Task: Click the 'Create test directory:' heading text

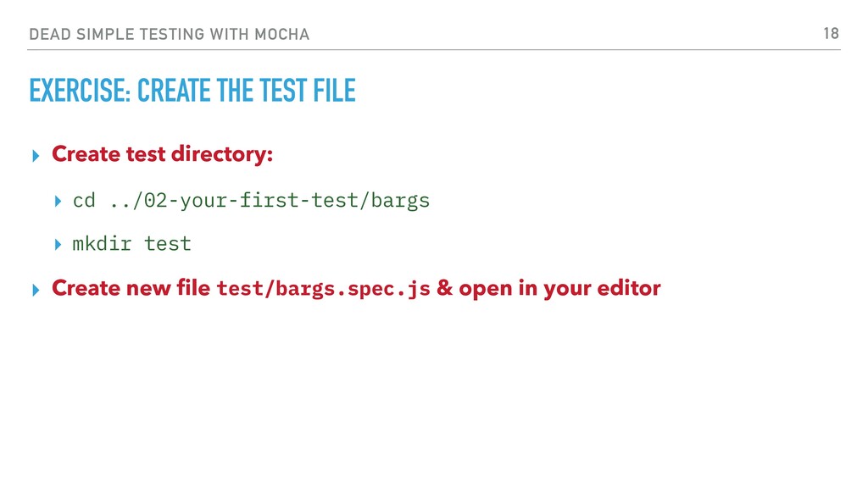Action: 162,154
